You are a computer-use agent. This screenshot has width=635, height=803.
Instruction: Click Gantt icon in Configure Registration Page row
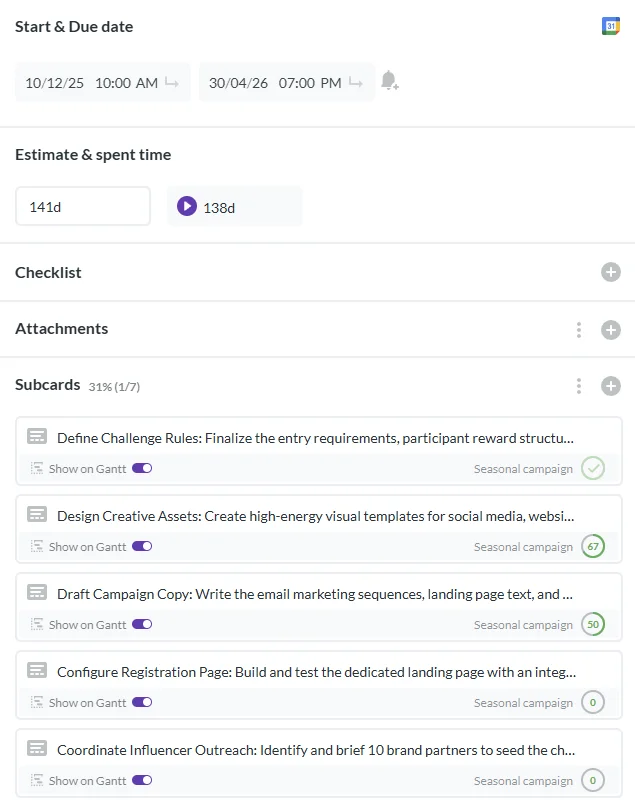tap(37, 702)
